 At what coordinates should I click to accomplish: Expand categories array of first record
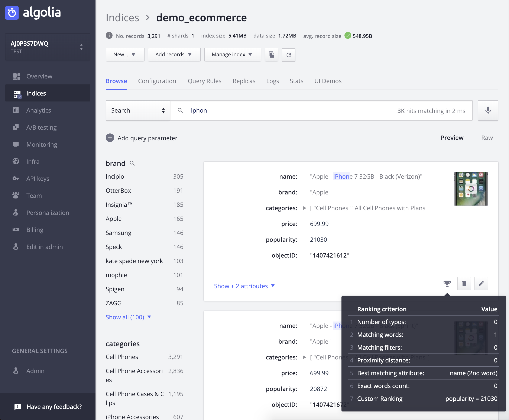pos(305,208)
